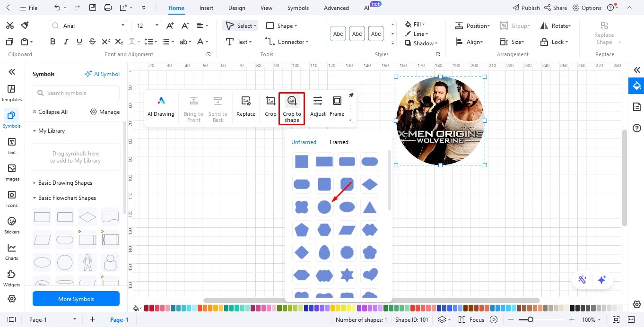Open the Arial font family dropdown

pos(123,26)
